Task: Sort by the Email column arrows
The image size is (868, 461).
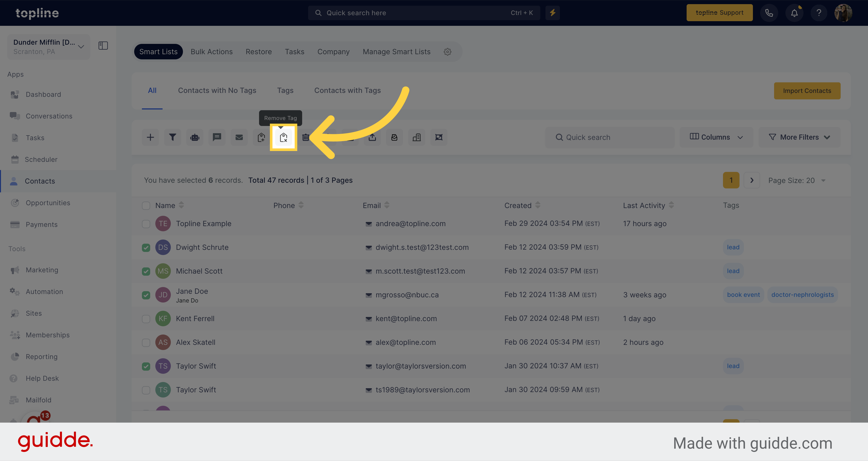Action: (387, 205)
